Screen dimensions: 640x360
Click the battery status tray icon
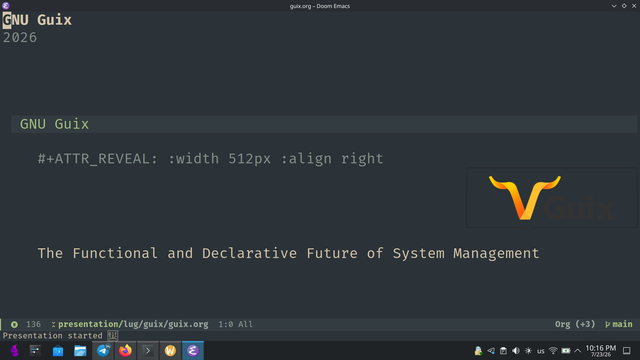pos(566,351)
